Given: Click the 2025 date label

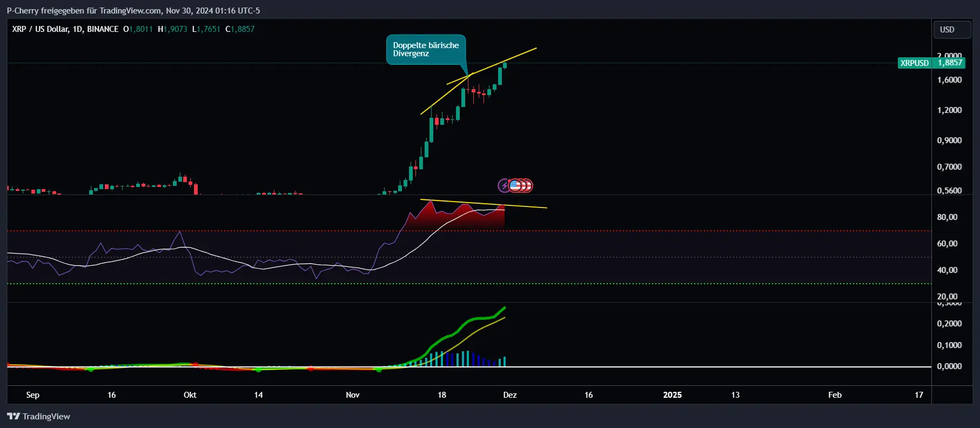Looking at the screenshot, I should tap(673, 395).
